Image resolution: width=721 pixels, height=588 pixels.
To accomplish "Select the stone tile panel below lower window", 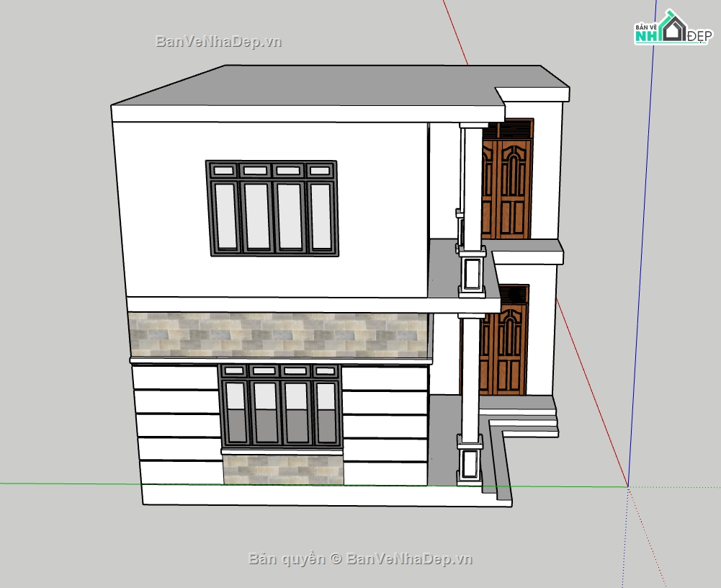I will pos(282,469).
